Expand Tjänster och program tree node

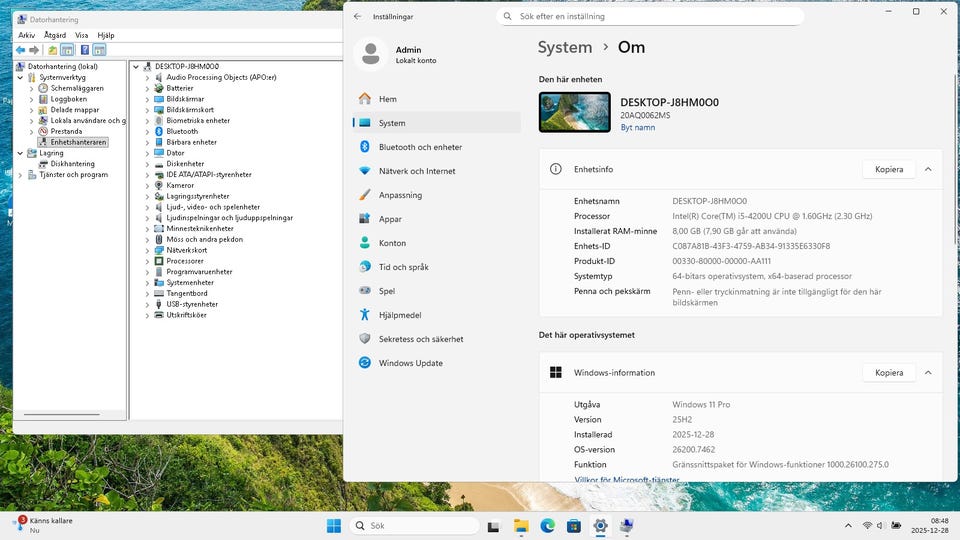(x=21, y=175)
